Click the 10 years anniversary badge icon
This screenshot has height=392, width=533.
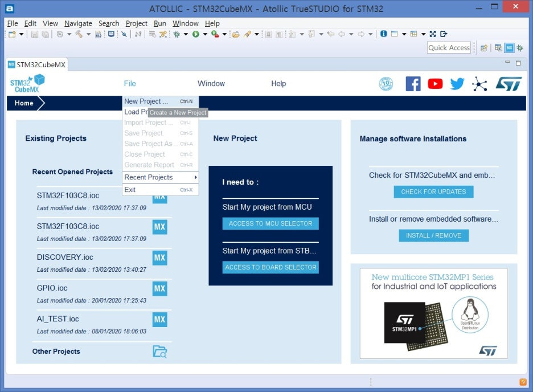pos(386,84)
